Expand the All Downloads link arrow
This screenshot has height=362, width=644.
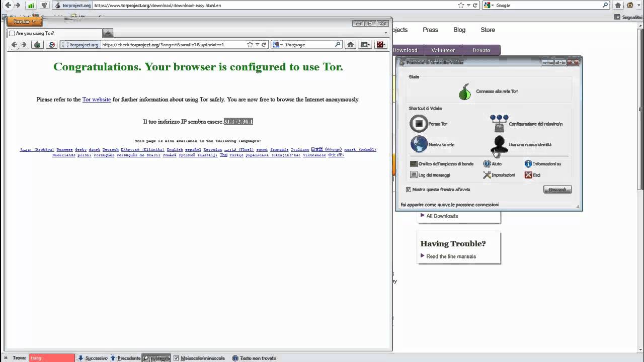(x=423, y=216)
